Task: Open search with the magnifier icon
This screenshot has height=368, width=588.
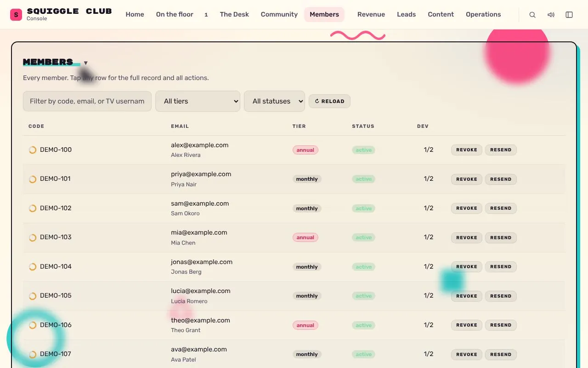Action: coord(532,15)
